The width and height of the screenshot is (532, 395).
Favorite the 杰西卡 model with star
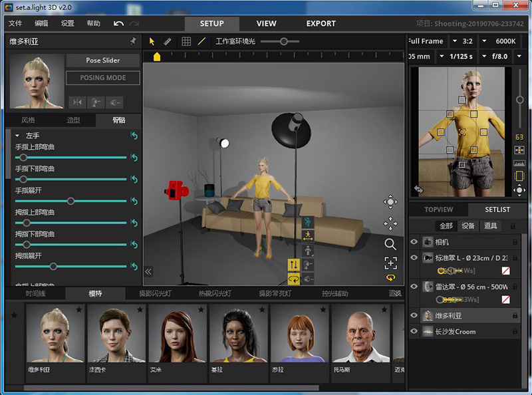coord(140,309)
